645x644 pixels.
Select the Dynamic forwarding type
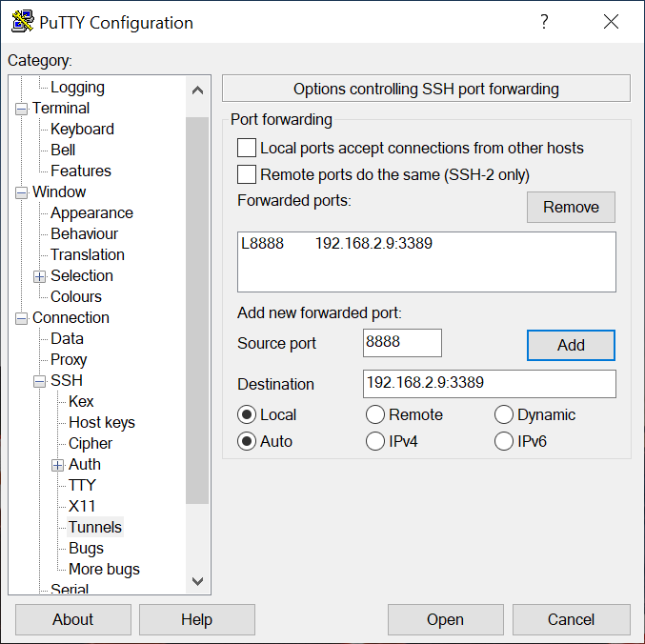tap(504, 414)
